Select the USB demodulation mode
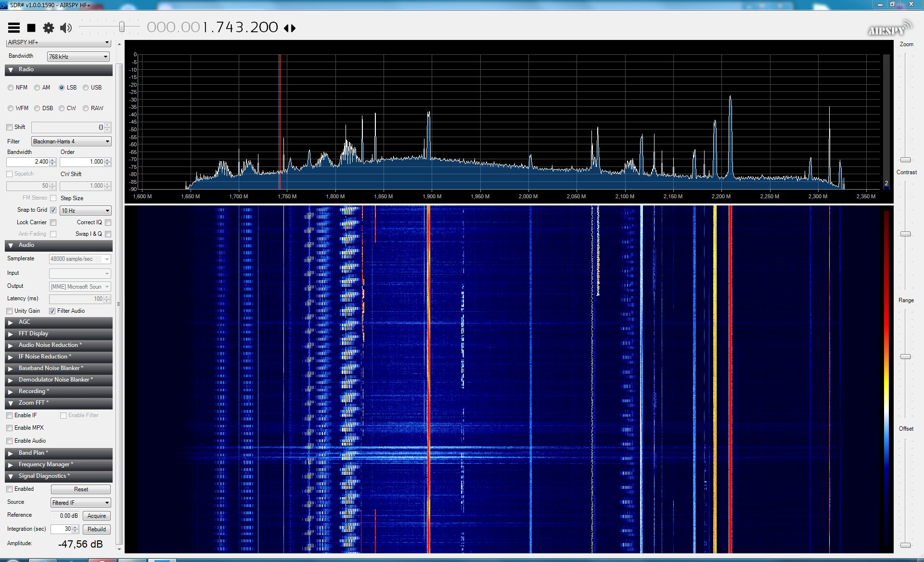 pyautogui.click(x=86, y=88)
